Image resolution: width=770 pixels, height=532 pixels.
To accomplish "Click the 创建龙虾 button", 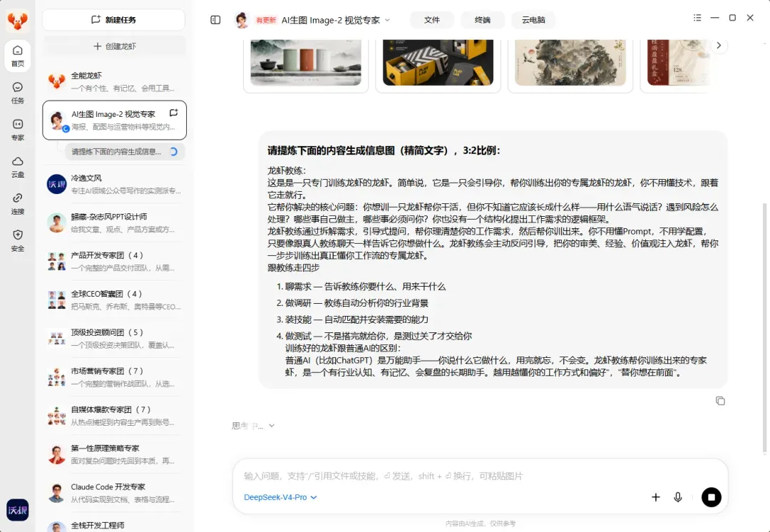I will [114, 46].
